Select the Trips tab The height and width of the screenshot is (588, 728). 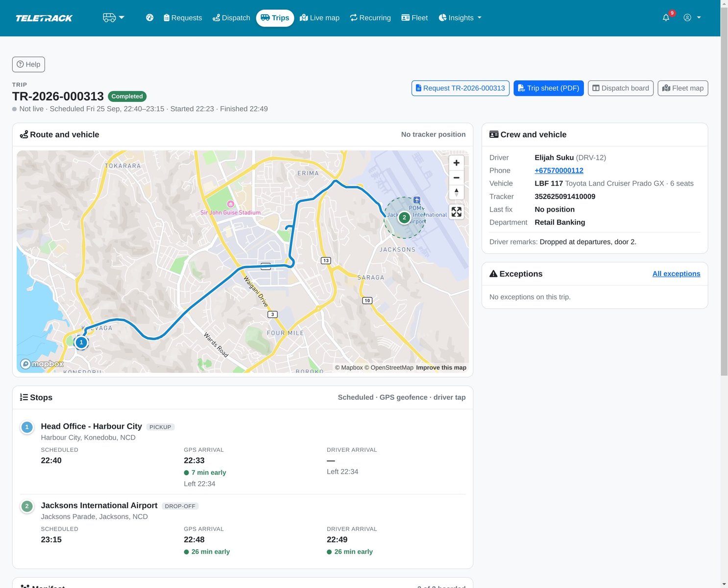[x=275, y=18]
